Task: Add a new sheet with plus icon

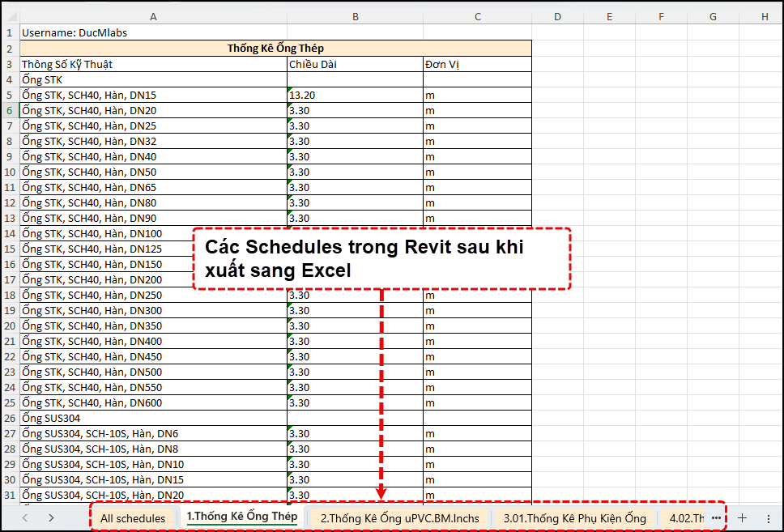Action: coord(743,518)
